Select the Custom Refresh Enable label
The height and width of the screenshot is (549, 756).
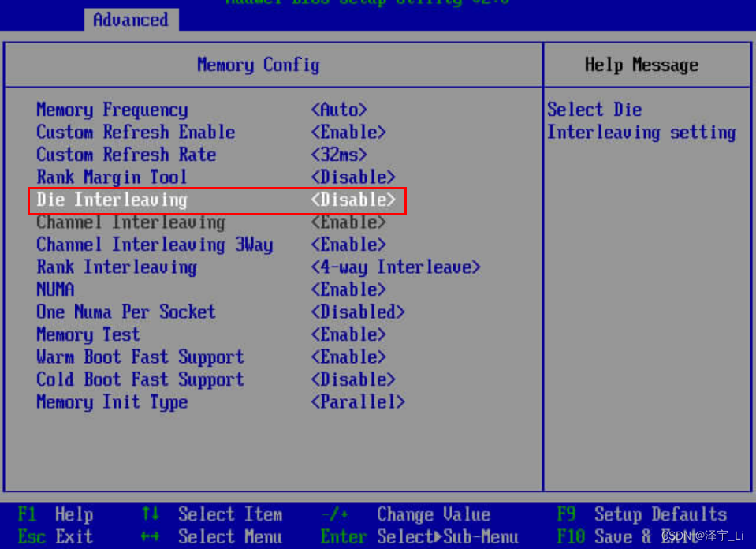(136, 133)
